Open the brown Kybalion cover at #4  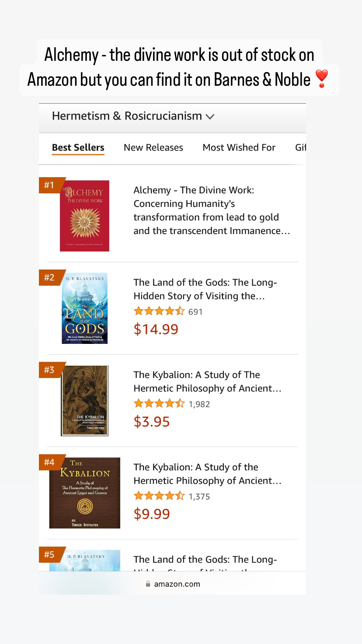pyautogui.click(x=84, y=493)
